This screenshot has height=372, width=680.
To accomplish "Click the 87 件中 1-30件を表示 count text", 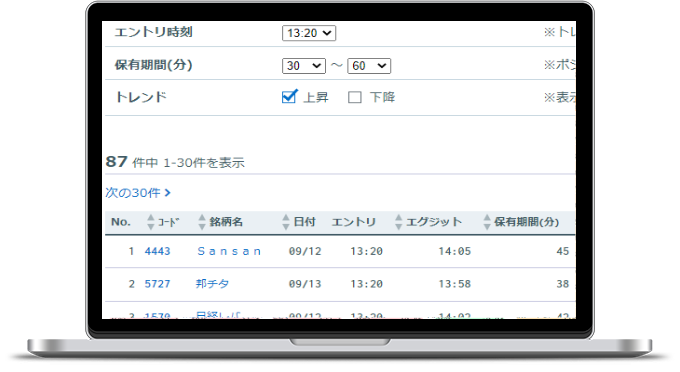I will [175, 162].
